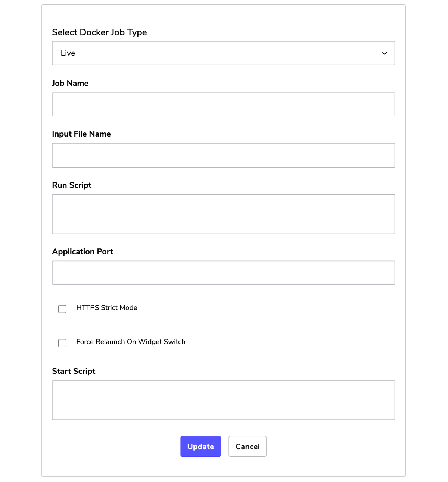Click the "Input File Name" field label

point(81,134)
